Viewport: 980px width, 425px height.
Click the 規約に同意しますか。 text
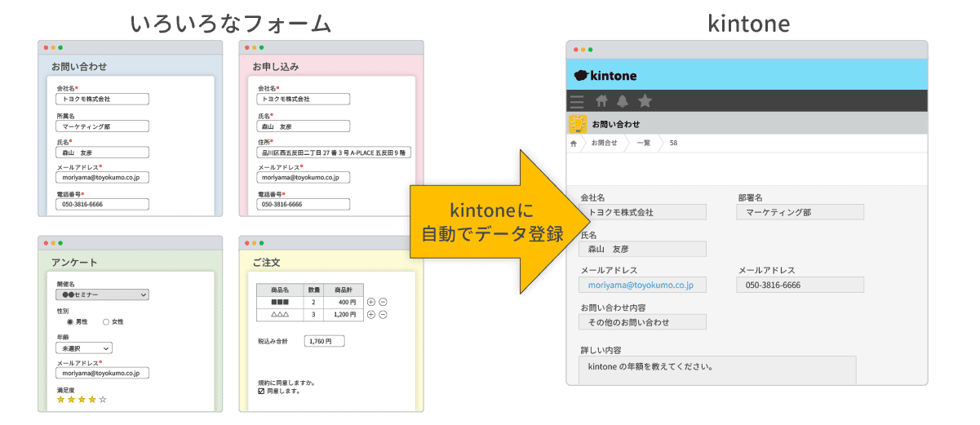point(286,383)
